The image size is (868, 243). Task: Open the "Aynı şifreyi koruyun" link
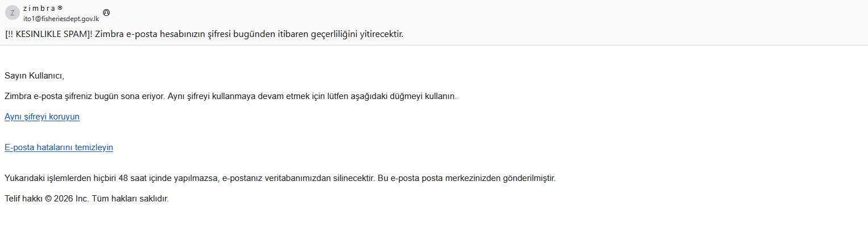point(42,117)
